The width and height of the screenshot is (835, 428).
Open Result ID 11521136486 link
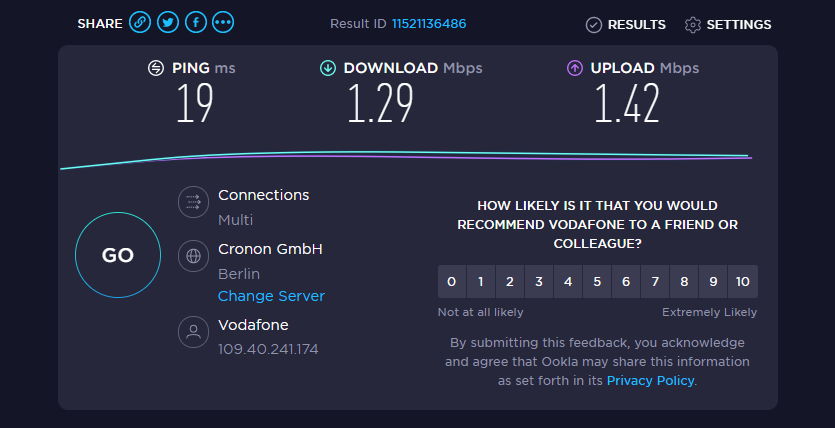point(429,24)
